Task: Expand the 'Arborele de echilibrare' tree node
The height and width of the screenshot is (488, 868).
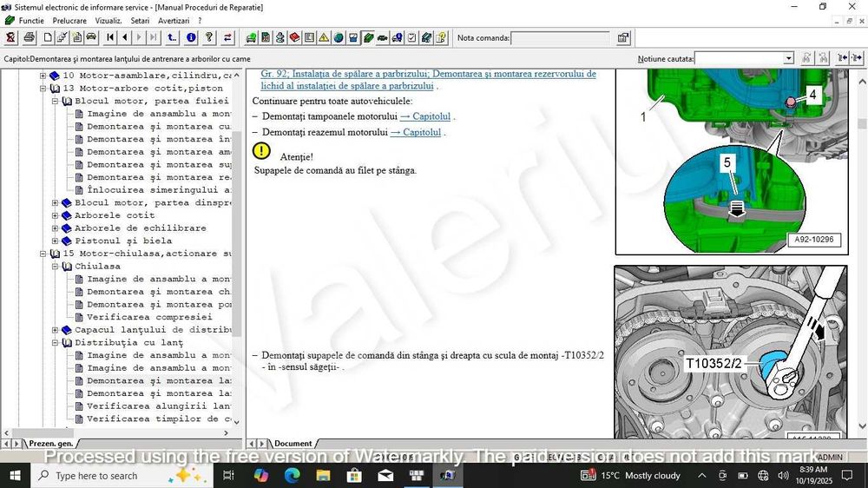Action: click(56, 228)
